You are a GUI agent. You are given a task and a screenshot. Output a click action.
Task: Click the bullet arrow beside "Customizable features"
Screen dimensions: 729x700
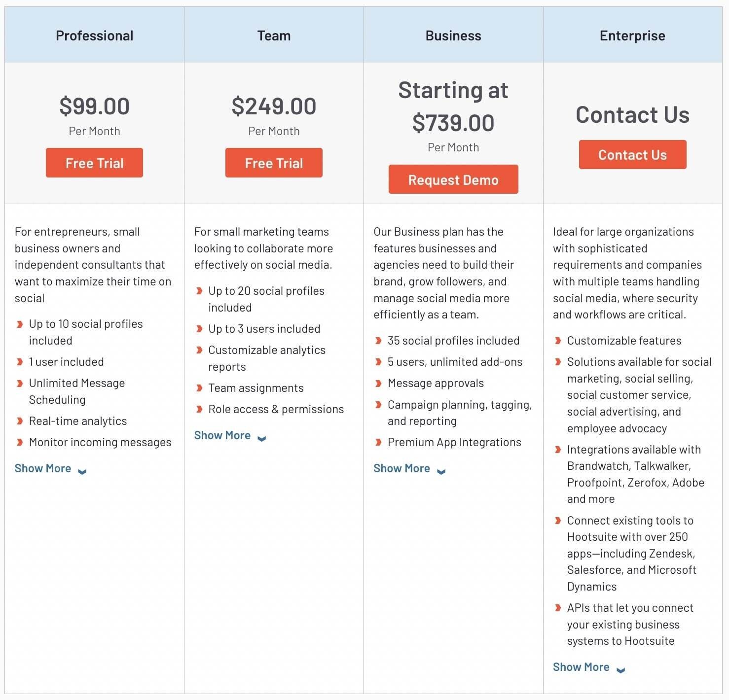tap(558, 340)
